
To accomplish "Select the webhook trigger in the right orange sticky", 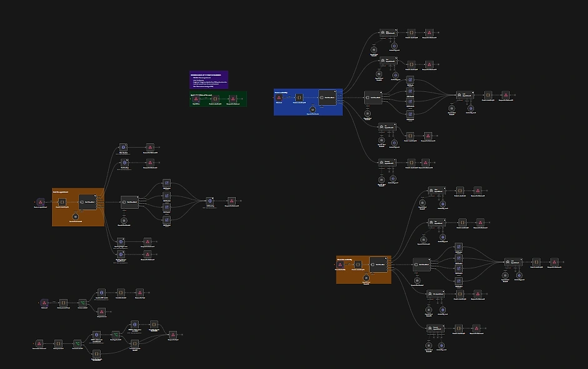I will [x=340, y=265].
